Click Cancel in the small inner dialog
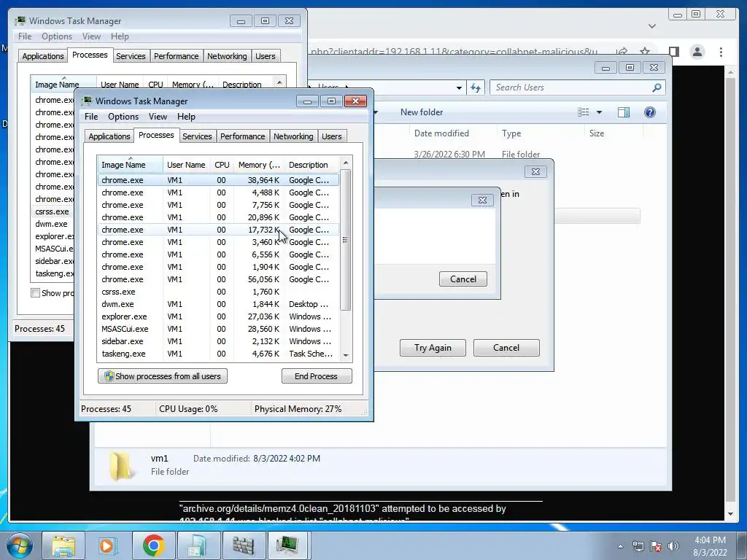 (x=463, y=279)
